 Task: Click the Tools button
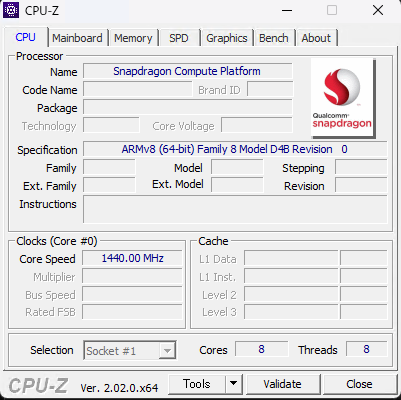pyautogui.click(x=197, y=384)
